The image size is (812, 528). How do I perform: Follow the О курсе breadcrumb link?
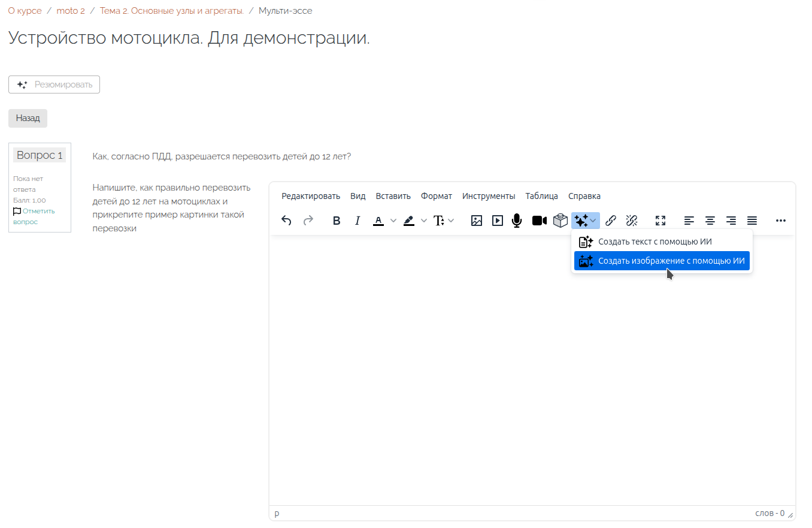pyautogui.click(x=25, y=11)
